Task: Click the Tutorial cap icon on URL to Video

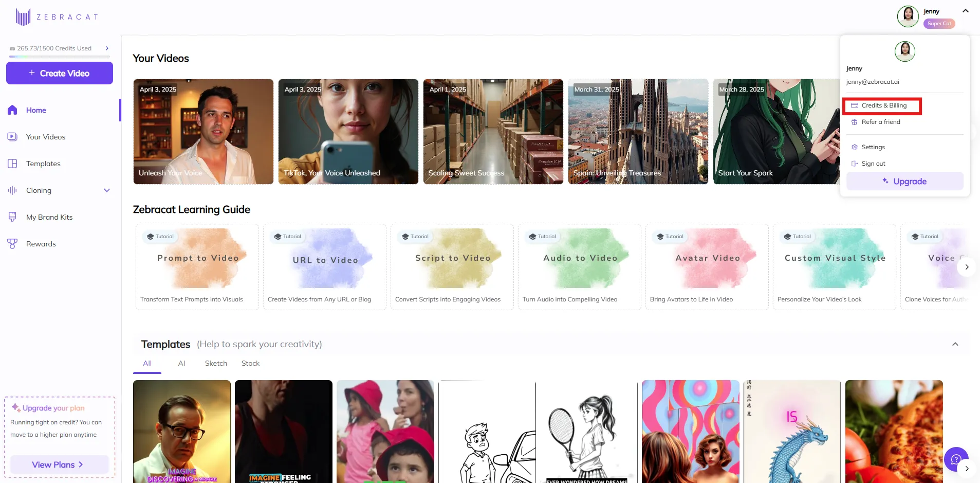Action: click(278, 237)
